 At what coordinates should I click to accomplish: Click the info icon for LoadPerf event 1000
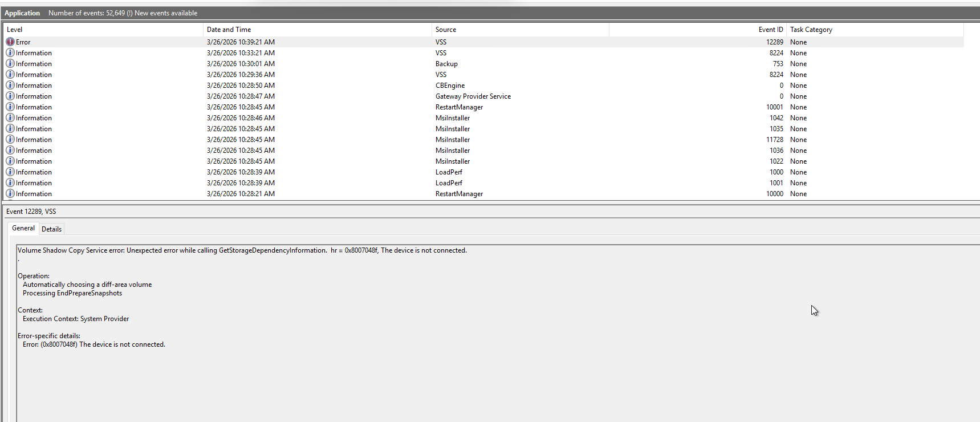pos(10,172)
